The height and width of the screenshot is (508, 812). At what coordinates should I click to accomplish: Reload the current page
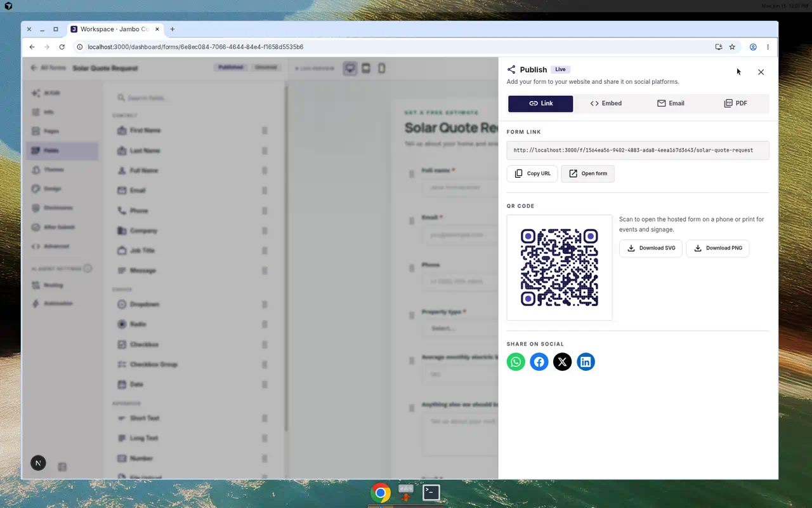[x=62, y=47]
